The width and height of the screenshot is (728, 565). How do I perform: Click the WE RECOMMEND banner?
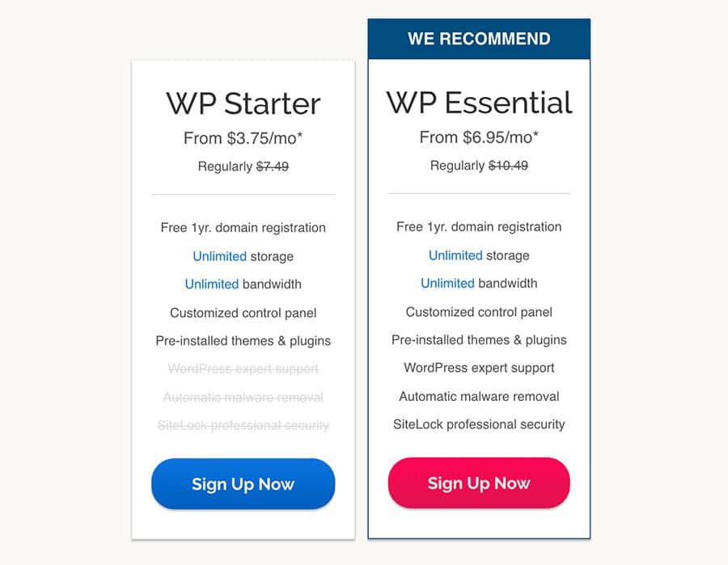pos(479,39)
